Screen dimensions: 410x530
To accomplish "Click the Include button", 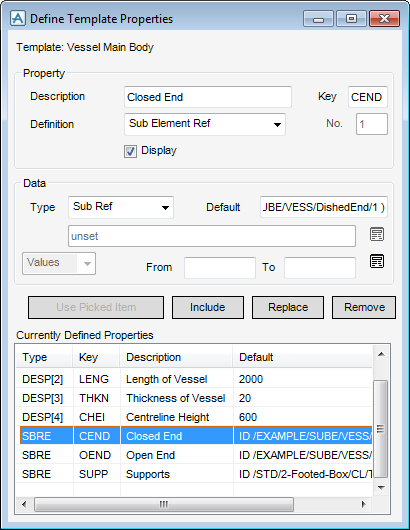I will pyautogui.click(x=208, y=307).
